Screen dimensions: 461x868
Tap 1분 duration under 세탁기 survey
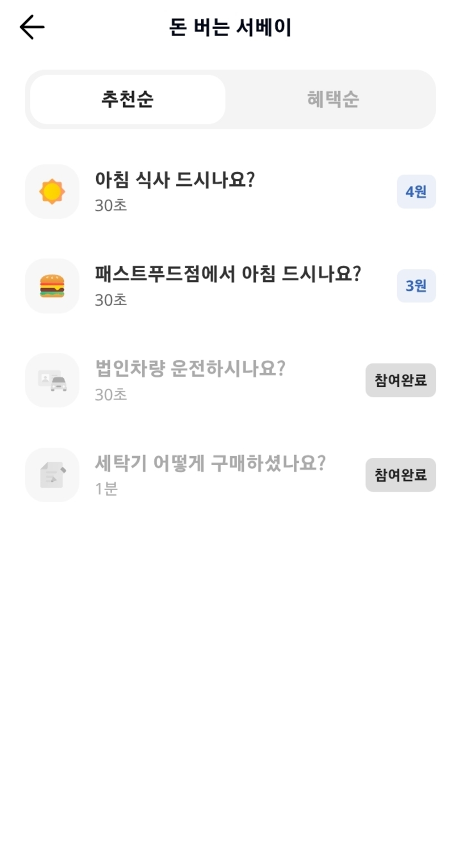[106, 489]
